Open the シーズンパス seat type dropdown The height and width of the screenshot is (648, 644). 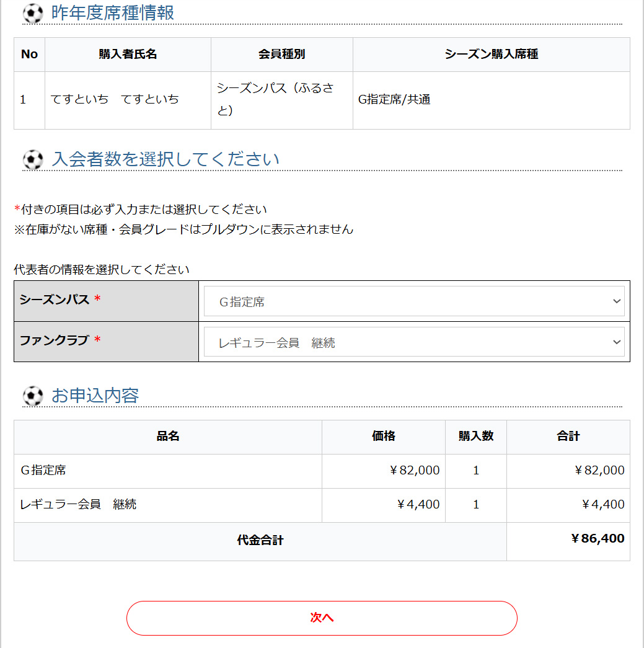(x=413, y=301)
